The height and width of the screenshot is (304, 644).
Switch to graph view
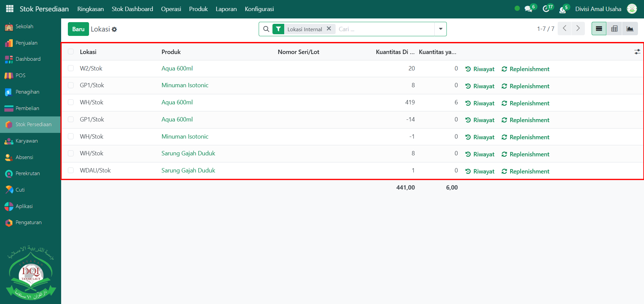[x=630, y=29]
